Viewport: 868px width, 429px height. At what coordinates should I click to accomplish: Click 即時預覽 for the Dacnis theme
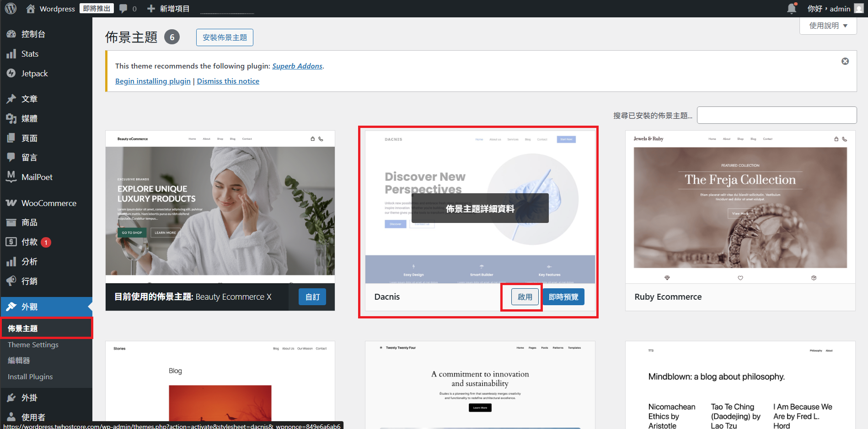click(563, 297)
